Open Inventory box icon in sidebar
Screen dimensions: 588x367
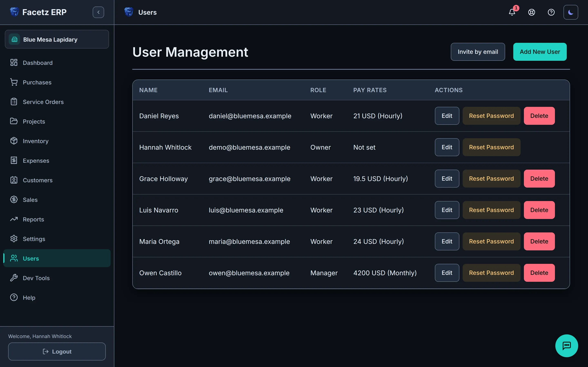point(14,141)
